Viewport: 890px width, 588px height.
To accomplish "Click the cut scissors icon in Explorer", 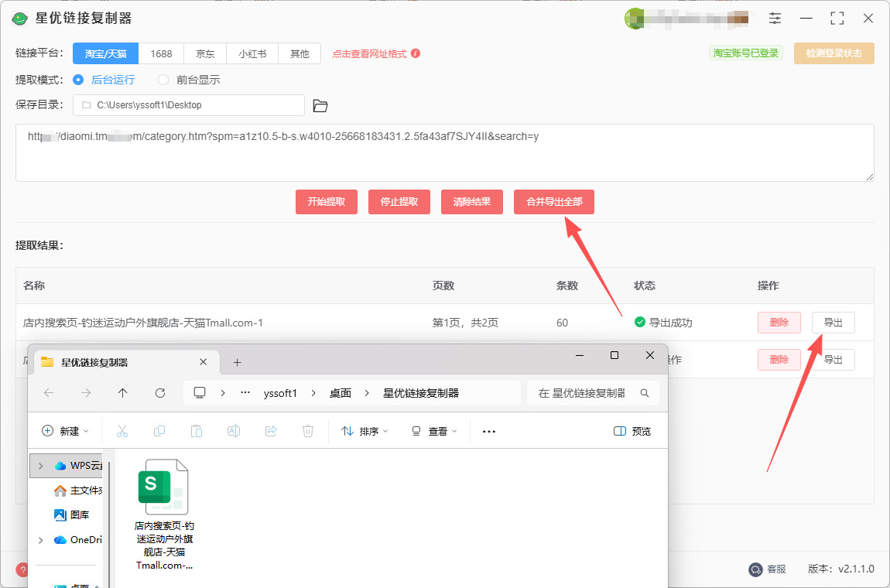I will click(122, 432).
